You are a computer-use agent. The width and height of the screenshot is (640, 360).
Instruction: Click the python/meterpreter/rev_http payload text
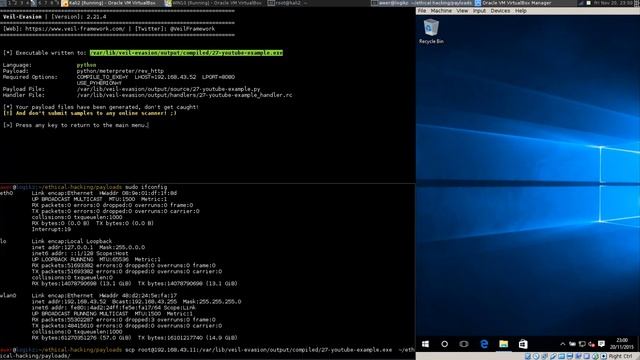pyautogui.click(x=120, y=71)
